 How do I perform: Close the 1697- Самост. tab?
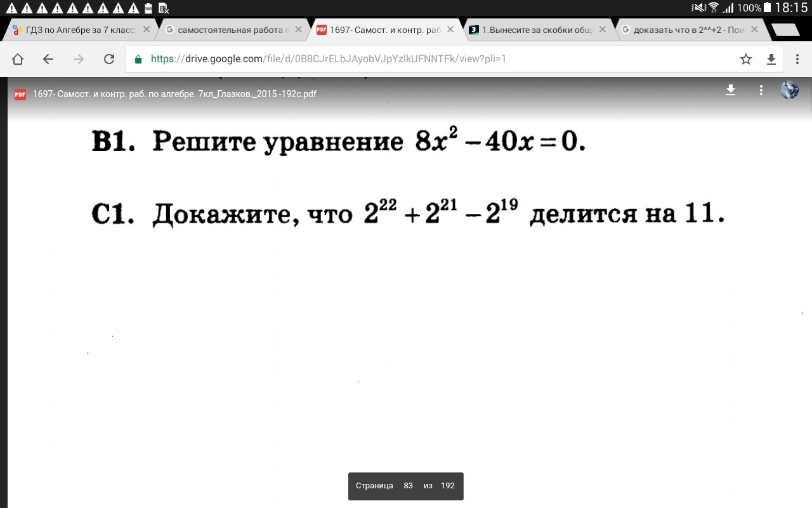pos(450,29)
